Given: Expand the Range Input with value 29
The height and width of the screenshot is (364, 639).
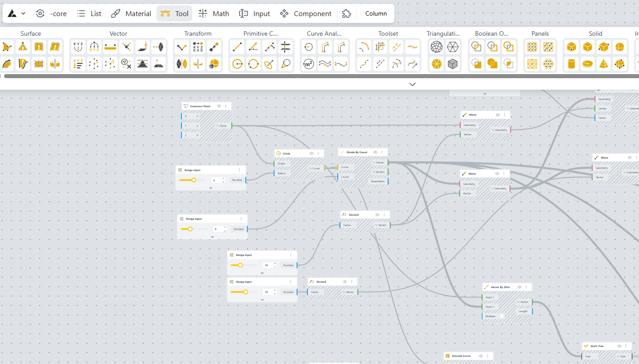Looking at the screenshot, I should tap(262, 299).
